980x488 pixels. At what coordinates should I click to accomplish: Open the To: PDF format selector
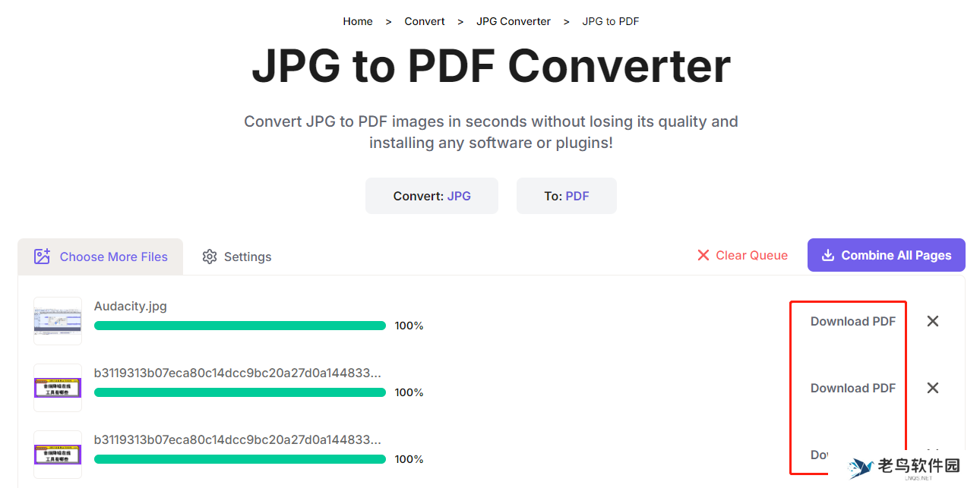point(566,196)
